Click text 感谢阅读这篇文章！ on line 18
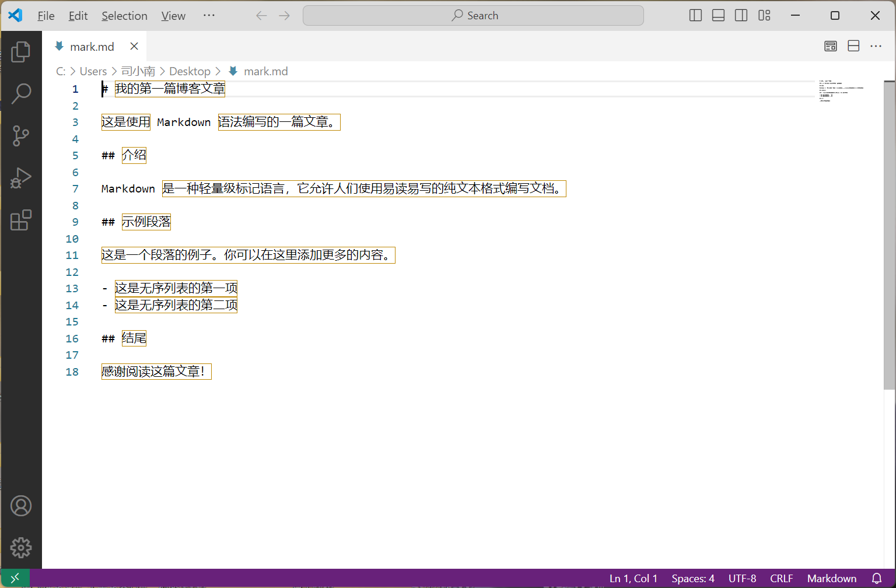This screenshot has width=896, height=588. tap(156, 372)
